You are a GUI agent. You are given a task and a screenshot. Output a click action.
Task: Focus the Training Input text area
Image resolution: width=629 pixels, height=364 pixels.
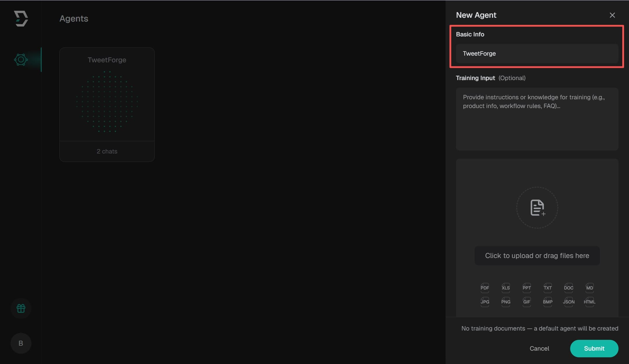(537, 119)
